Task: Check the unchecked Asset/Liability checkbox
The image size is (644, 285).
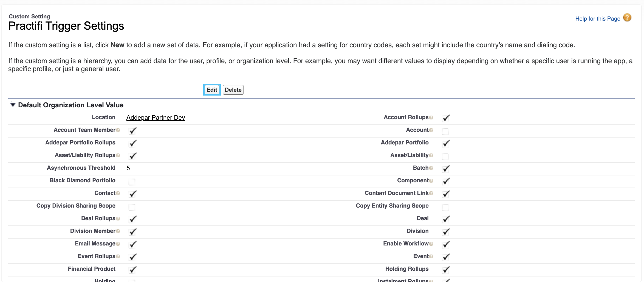Action: coord(445,157)
